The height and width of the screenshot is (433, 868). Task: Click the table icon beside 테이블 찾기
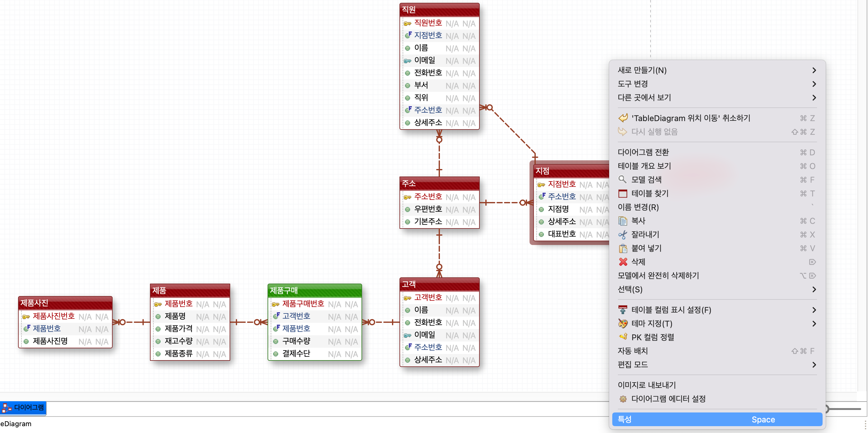(623, 193)
